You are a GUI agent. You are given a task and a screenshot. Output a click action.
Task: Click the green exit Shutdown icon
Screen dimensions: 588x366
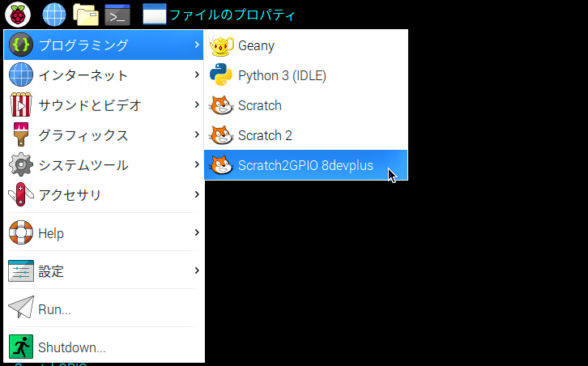click(x=21, y=347)
